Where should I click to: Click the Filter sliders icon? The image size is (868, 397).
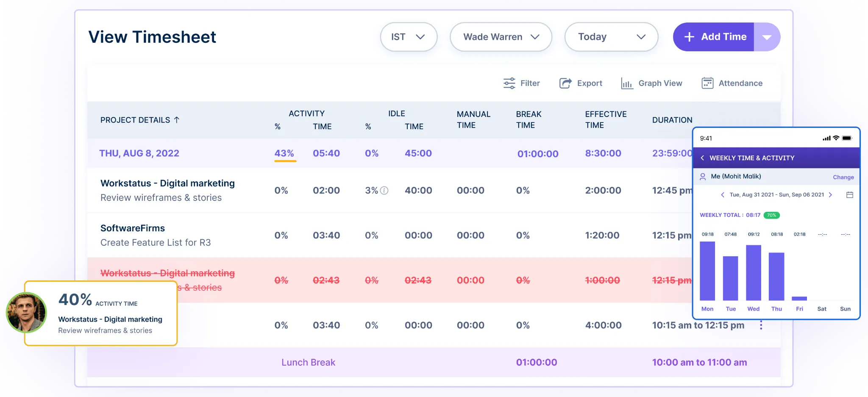tap(509, 83)
